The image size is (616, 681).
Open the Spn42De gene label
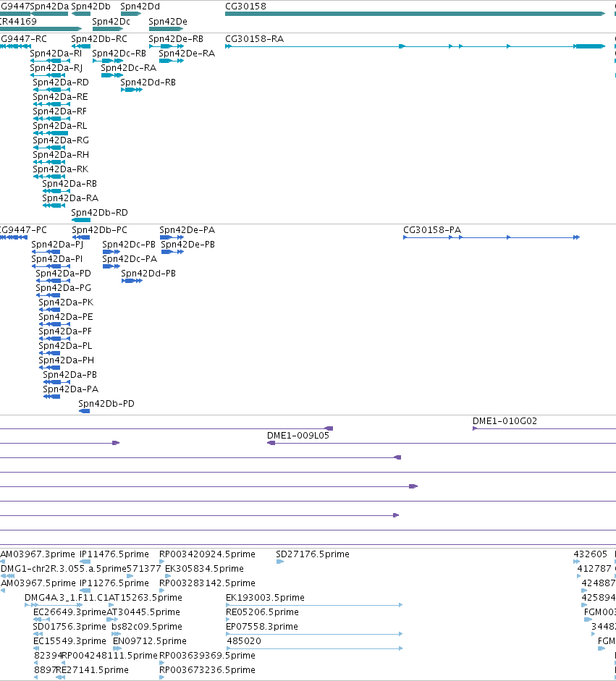(168, 21)
